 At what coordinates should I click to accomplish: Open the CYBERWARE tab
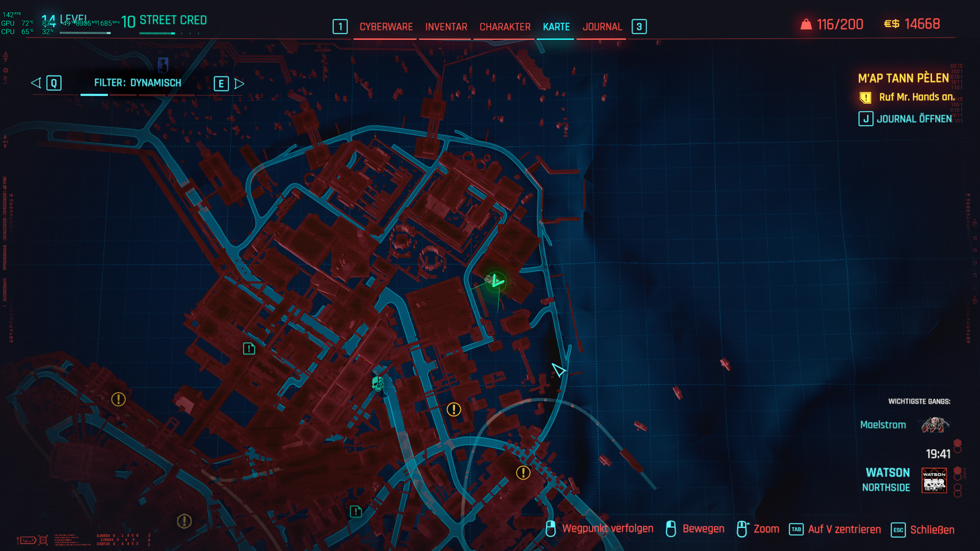385,27
